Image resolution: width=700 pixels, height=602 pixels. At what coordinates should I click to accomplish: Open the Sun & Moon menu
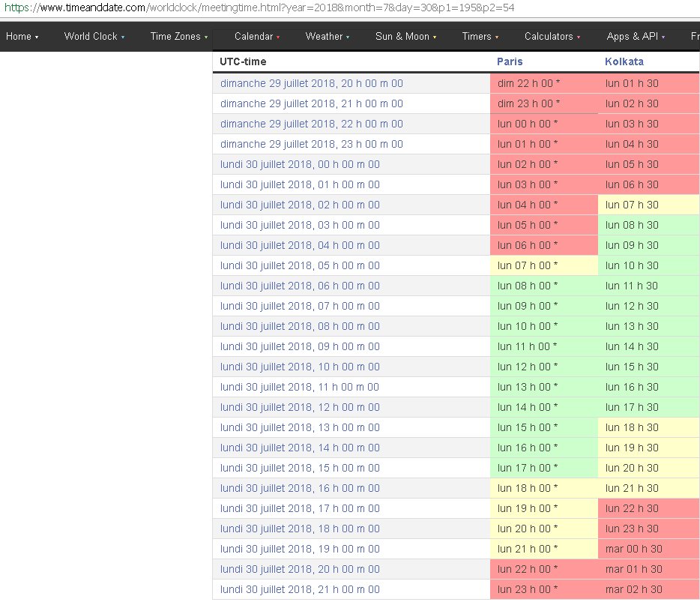[x=405, y=37]
